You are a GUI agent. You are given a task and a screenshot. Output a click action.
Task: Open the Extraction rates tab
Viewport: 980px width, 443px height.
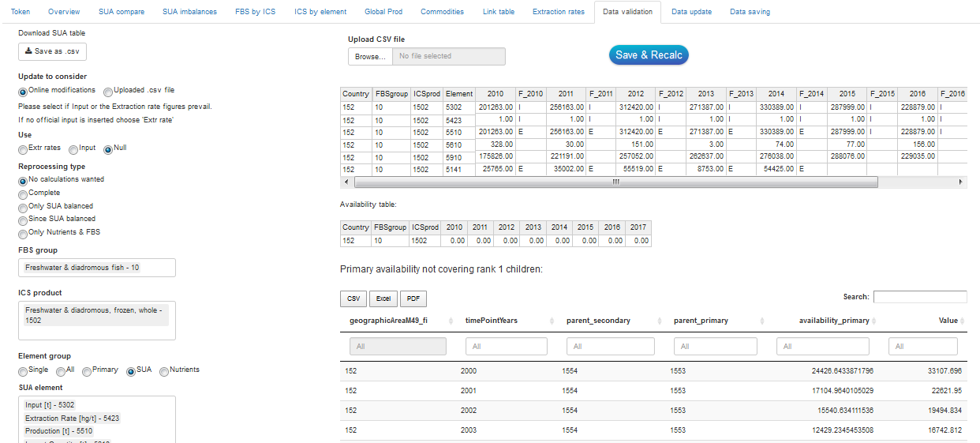[559, 12]
